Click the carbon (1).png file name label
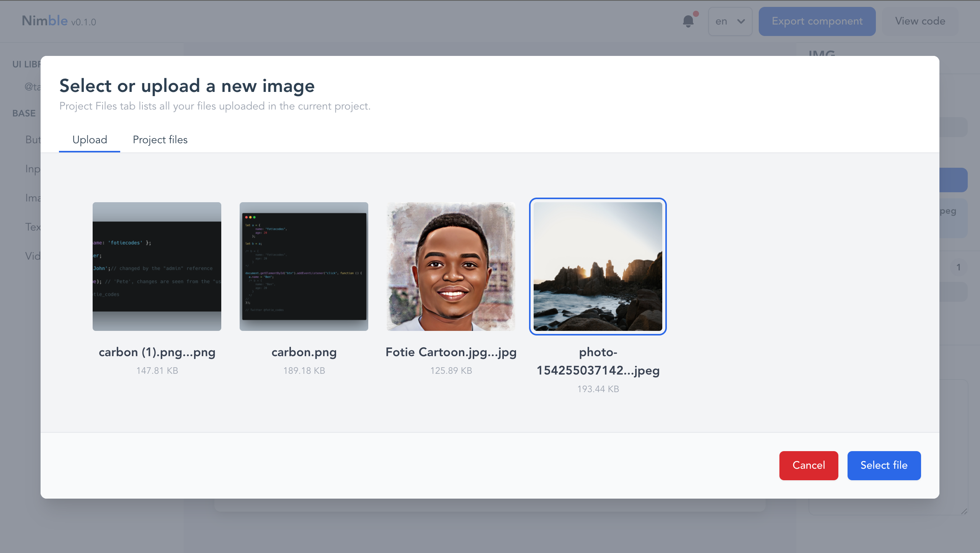This screenshot has width=980, height=553. 157,352
